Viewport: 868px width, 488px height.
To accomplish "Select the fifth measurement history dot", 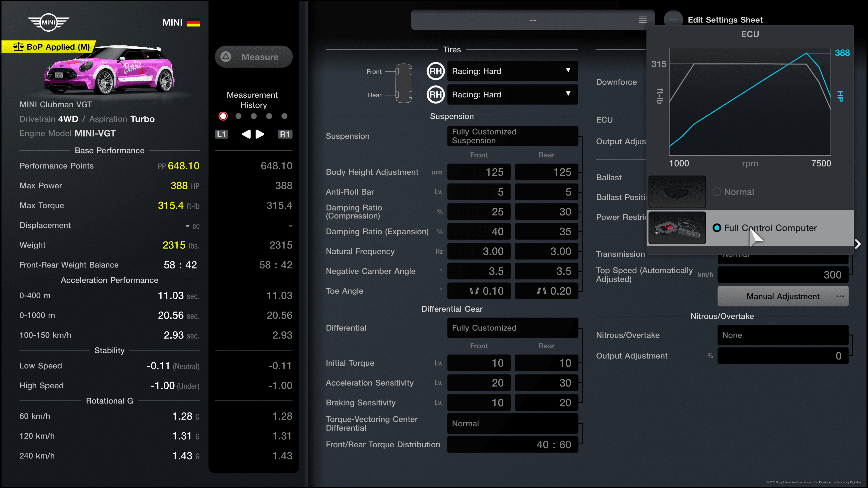I will click(284, 116).
